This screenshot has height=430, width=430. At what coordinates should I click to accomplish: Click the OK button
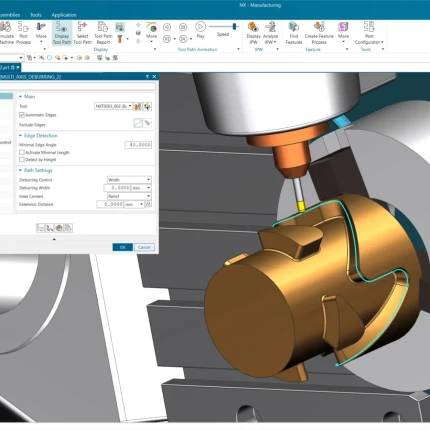(x=122, y=247)
